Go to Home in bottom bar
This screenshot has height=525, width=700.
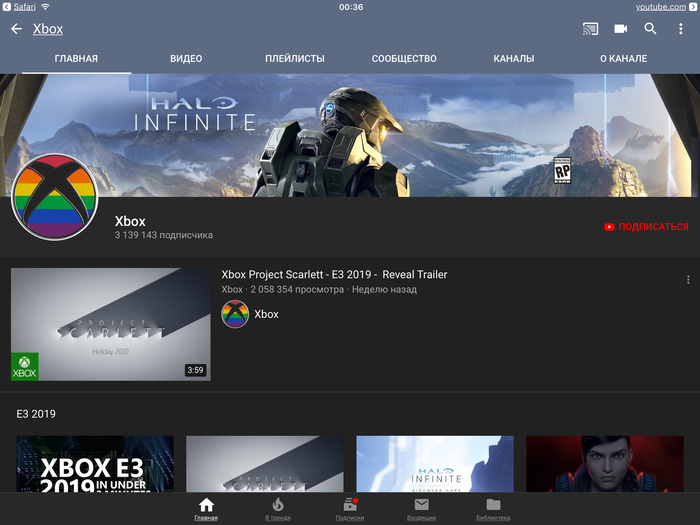206,508
